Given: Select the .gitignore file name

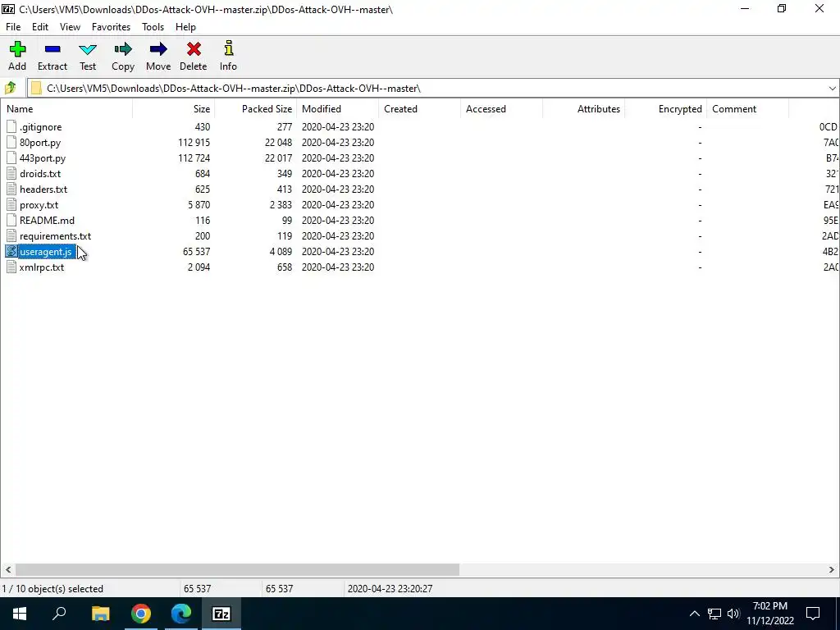Looking at the screenshot, I should [41, 127].
